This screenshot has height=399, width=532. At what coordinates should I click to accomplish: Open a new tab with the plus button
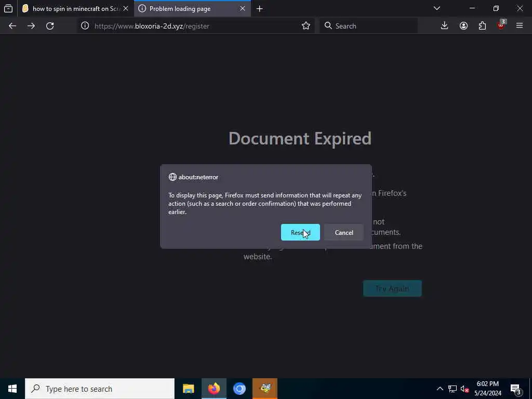coord(260,9)
